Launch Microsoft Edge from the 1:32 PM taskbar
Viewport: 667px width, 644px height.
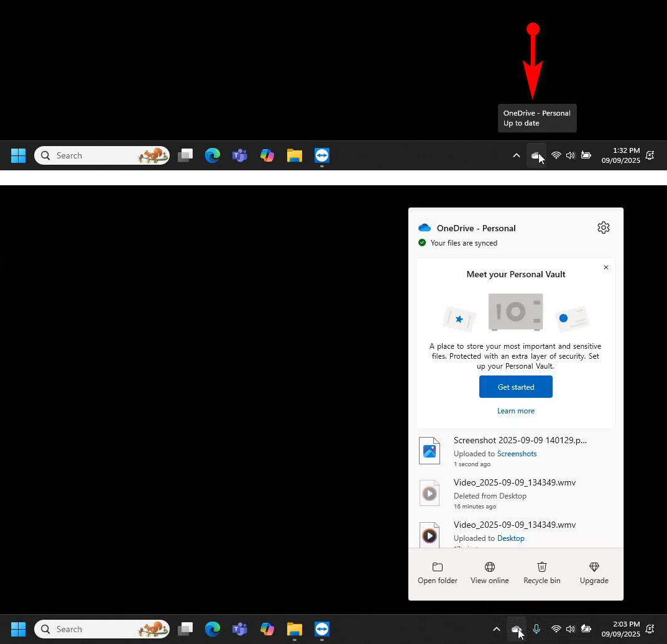coord(212,155)
